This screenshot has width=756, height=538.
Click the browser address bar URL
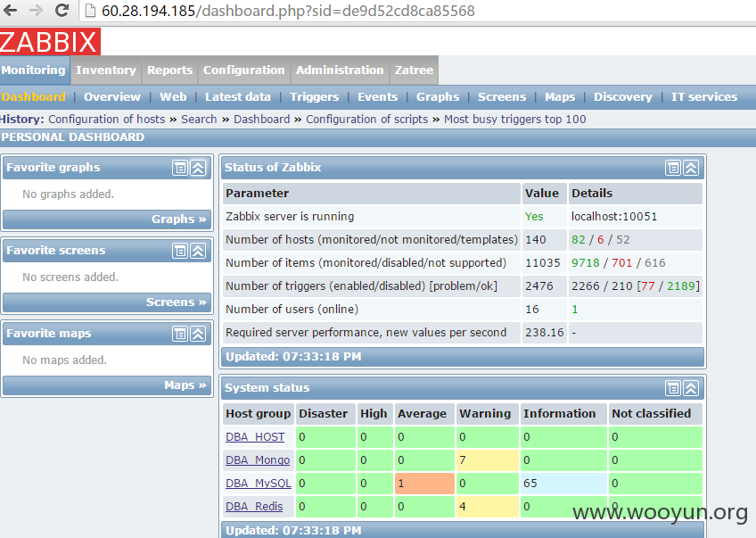click(x=288, y=11)
